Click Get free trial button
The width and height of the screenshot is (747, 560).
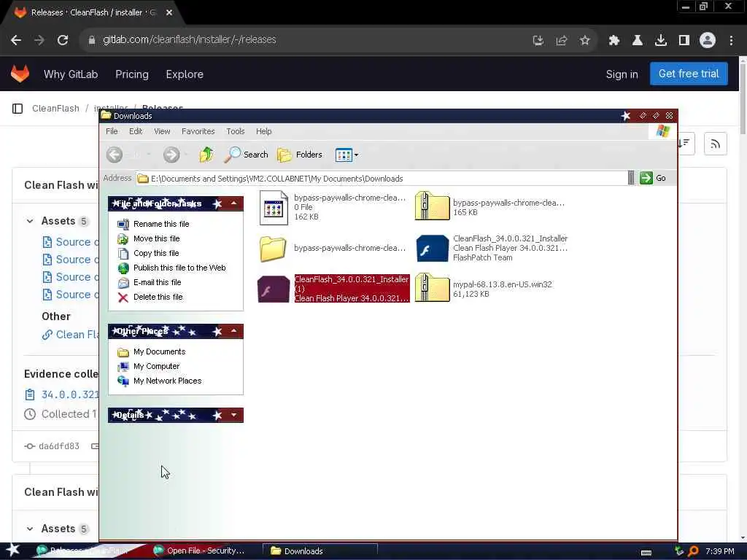click(689, 74)
